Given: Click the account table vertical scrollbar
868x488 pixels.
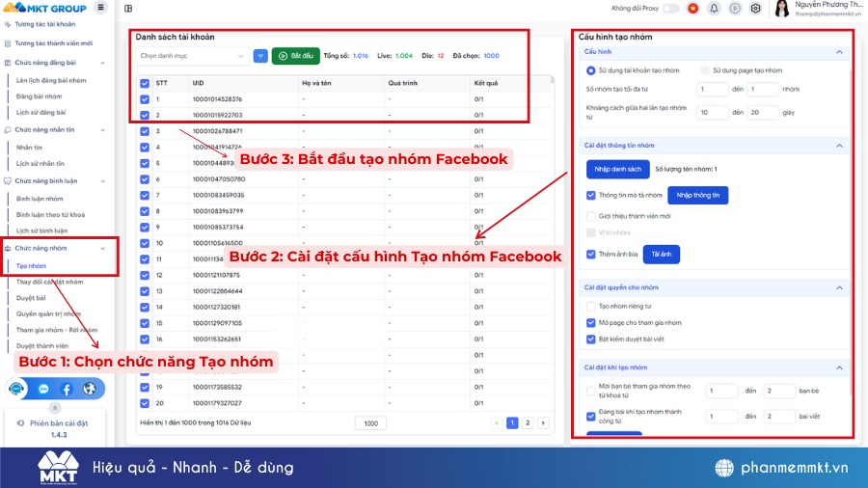Looking at the screenshot, I should coord(553,80).
